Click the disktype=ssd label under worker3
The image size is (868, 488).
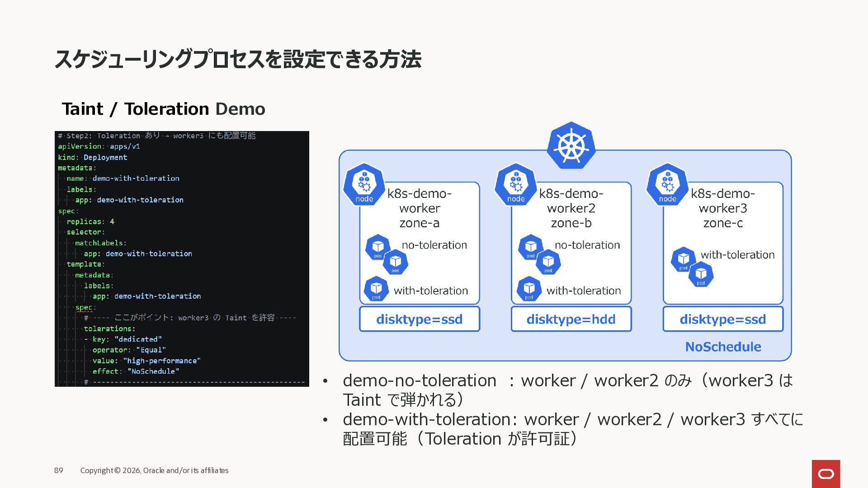tap(722, 319)
